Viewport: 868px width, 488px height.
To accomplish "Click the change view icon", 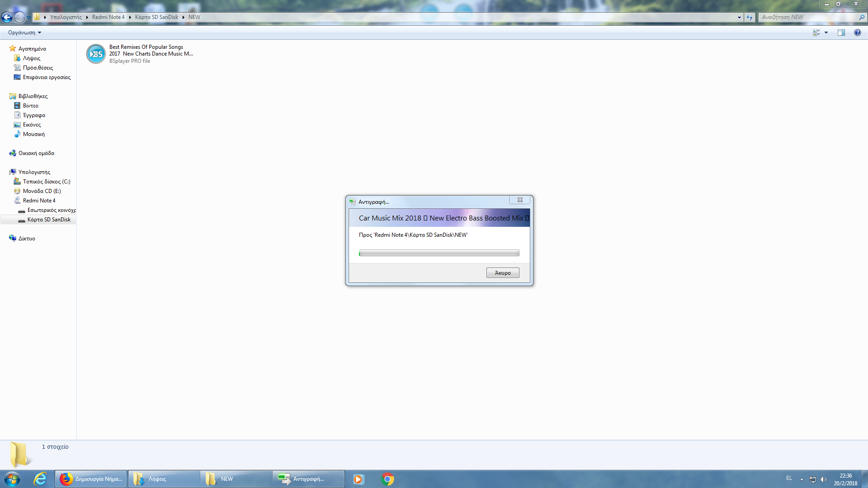I will [816, 33].
